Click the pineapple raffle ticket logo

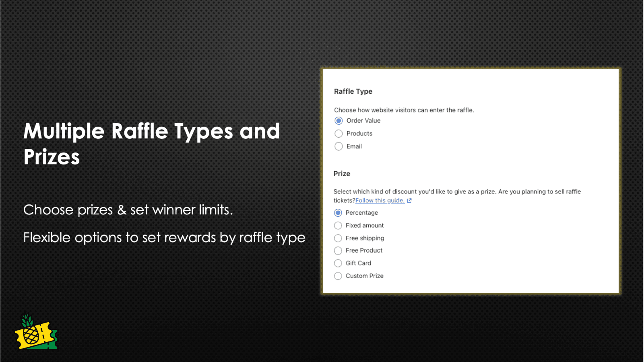(x=36, y=332)
